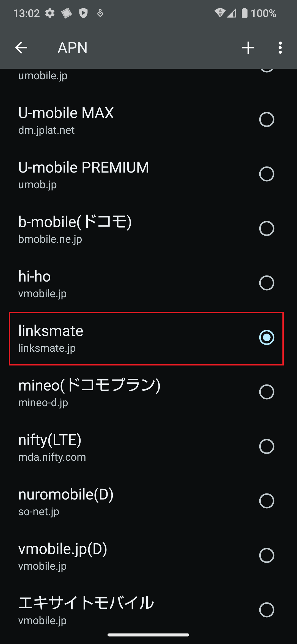This screenshot has width=297, height=644.
Task: Tap the play notification icon in status bar
Action: [x=83, y=13]
